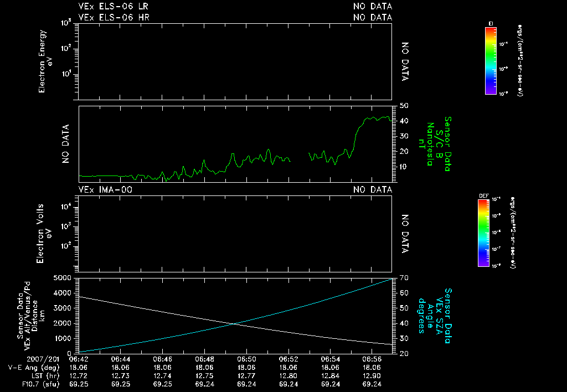567x392 pixels.
Task: Click the 06:48 time tick label
Action: point(205,359)
